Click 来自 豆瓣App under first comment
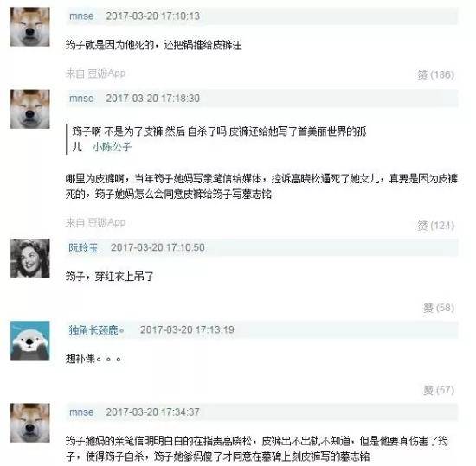Viewport: 476px width, 466px height. tap(95, 73)
